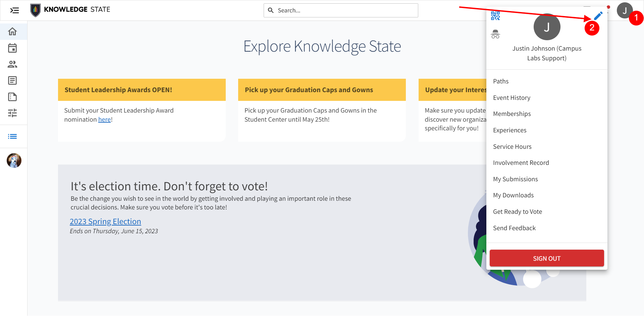Click the blue pencil edit profile icon
Screen dimensions: 644x316
coord(598,16)
